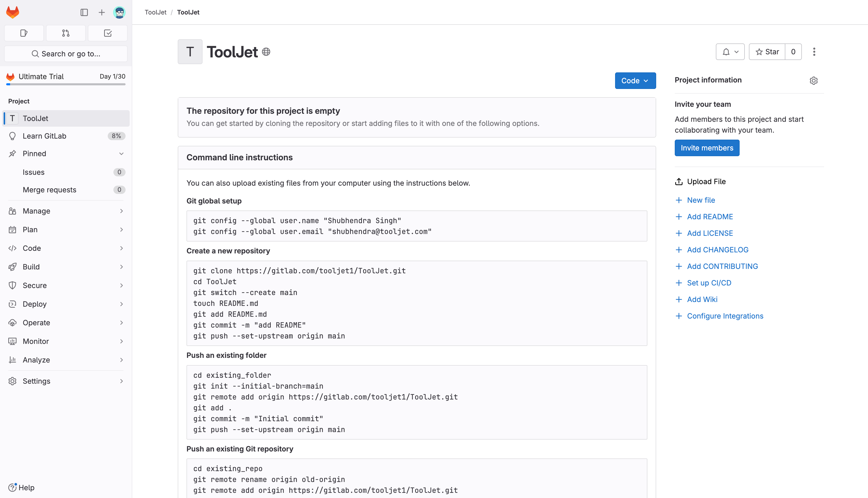Select Learn GitLab sidebar item
Image resolution: width=868 pixels, height=498 pixels.
tap(44, 136)
